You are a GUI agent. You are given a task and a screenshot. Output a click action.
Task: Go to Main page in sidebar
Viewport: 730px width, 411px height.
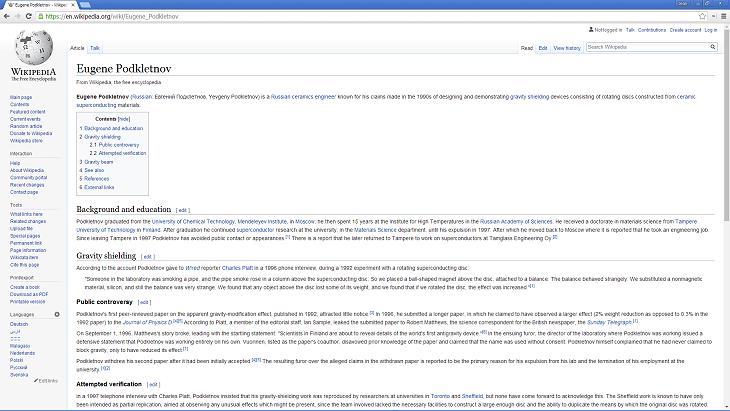click(21, 97)
